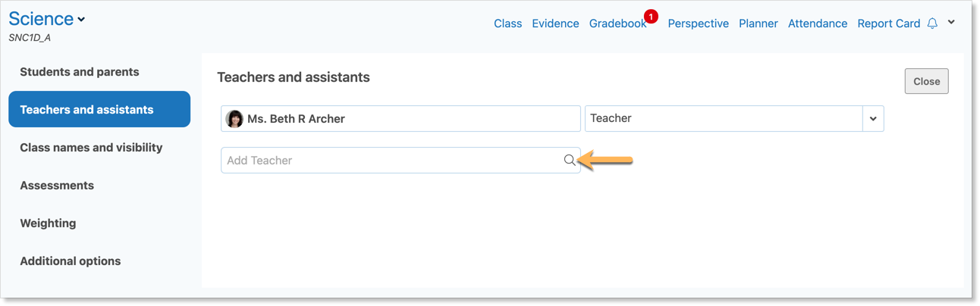Close the class settings panel
The image size is (980, 306).
pos(926,82)
